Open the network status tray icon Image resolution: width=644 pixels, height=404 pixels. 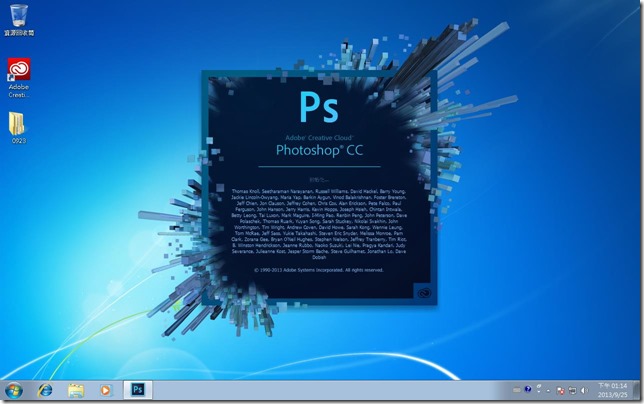tap(572, 390)
